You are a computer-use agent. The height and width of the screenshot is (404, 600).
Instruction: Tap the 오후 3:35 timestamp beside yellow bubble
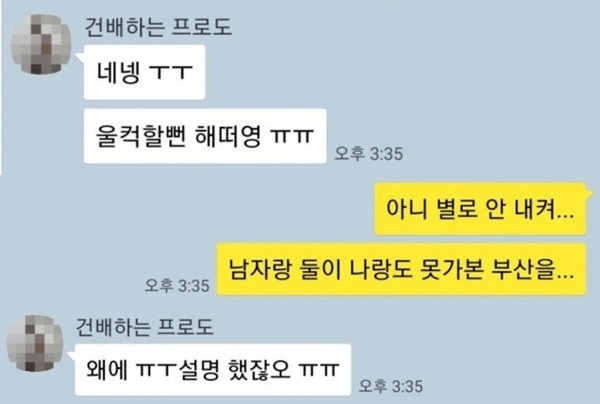(x=177, y=285)
